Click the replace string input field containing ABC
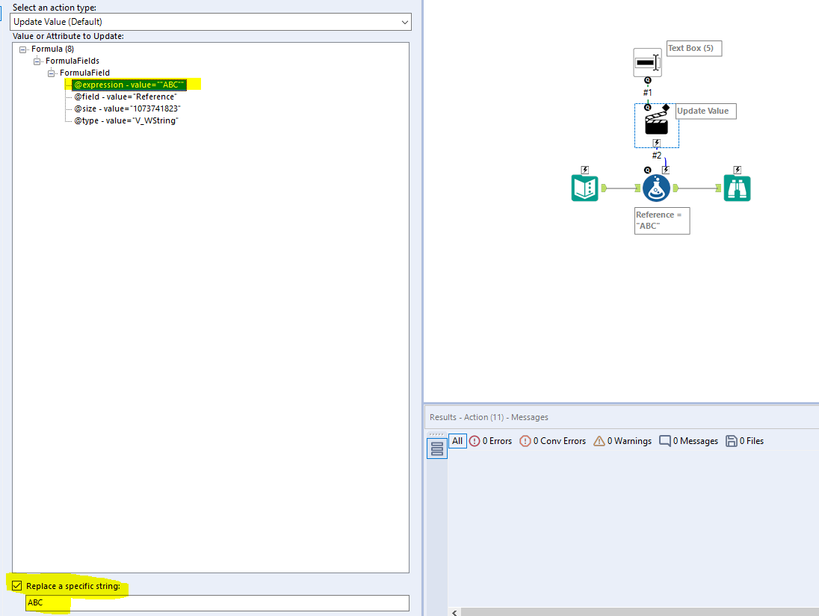The image size is (819, 616). click(x=217, y=602)
